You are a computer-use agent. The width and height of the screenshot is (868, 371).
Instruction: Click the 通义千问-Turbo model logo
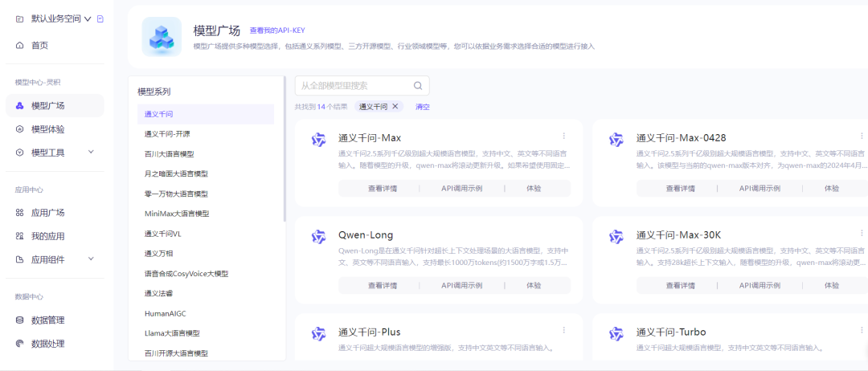pyautogui.click(x=616, y=333)
